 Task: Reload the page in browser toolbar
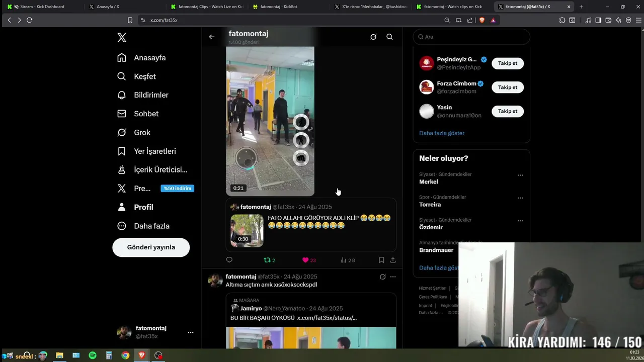pyautogui.click(x=29, y=20)
